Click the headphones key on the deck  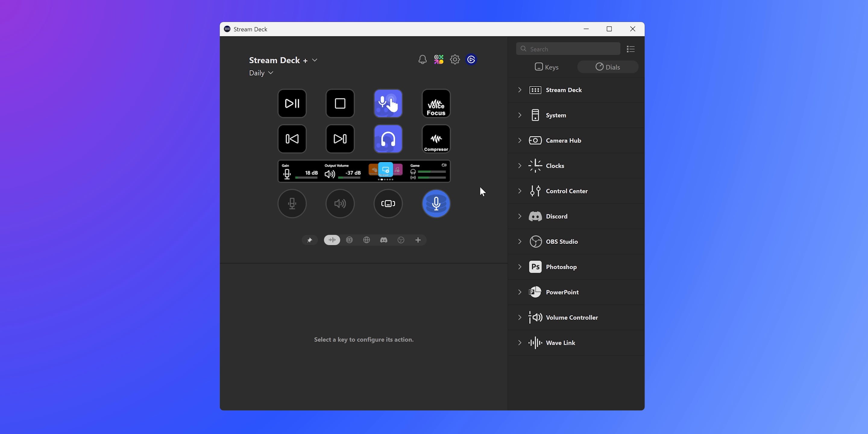point(388,139)
